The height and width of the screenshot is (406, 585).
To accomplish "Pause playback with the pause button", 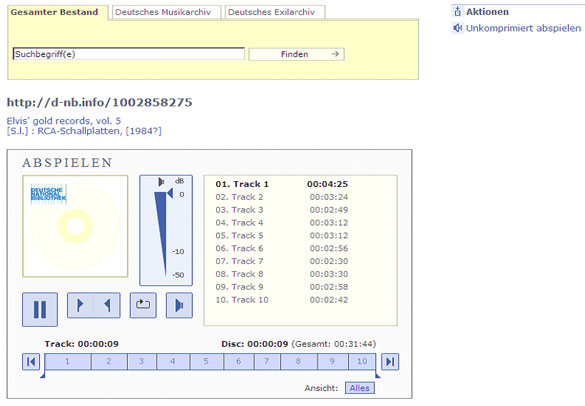I will (x=40, y=309).
